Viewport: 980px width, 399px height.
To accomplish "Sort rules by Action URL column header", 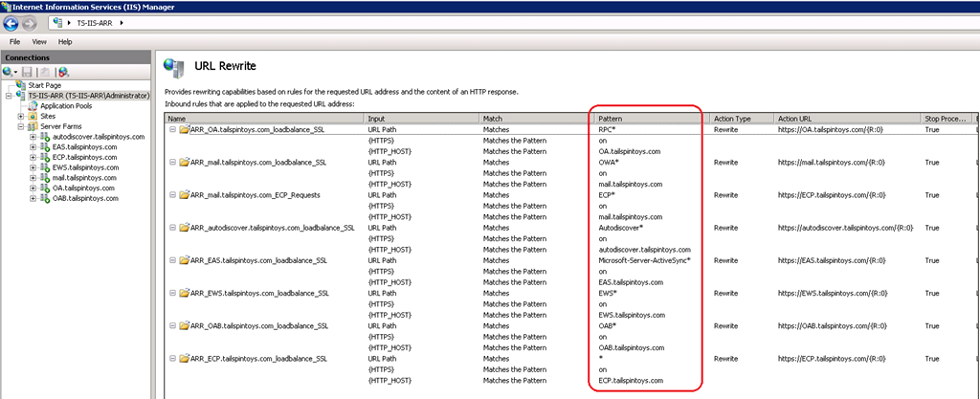I will click(x=847, y=119).
